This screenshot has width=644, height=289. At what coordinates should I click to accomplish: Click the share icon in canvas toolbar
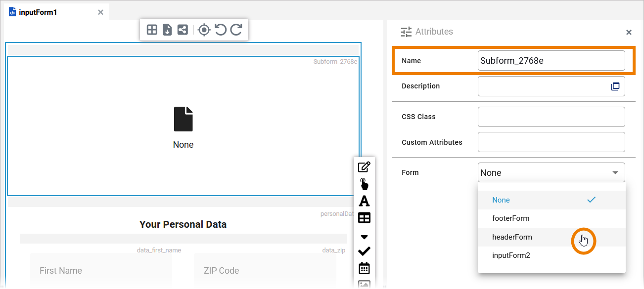(183, 30)
